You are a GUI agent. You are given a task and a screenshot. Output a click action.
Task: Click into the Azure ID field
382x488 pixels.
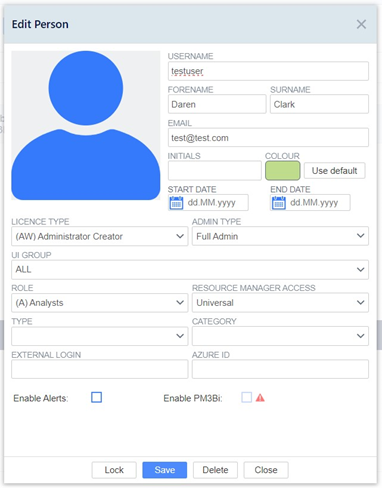pos(280,369)
